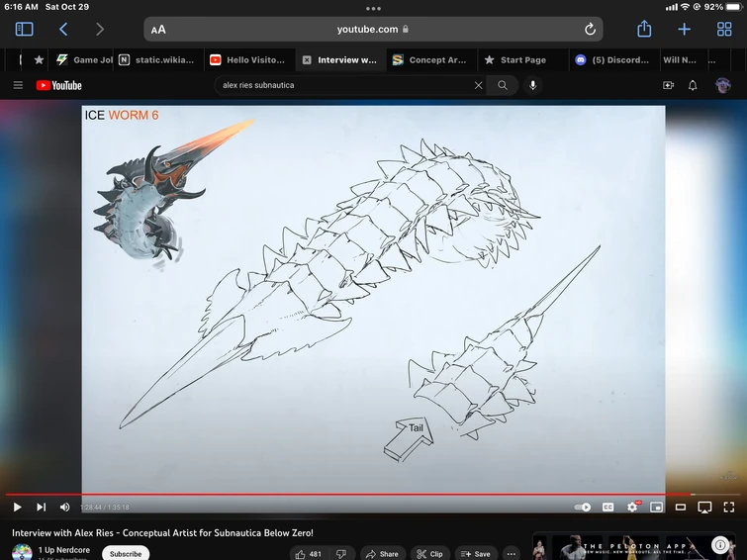Subscribe to 1 Up Nerdcore
The height and width of the screenshot is (560, 747).
coord(126,554)
